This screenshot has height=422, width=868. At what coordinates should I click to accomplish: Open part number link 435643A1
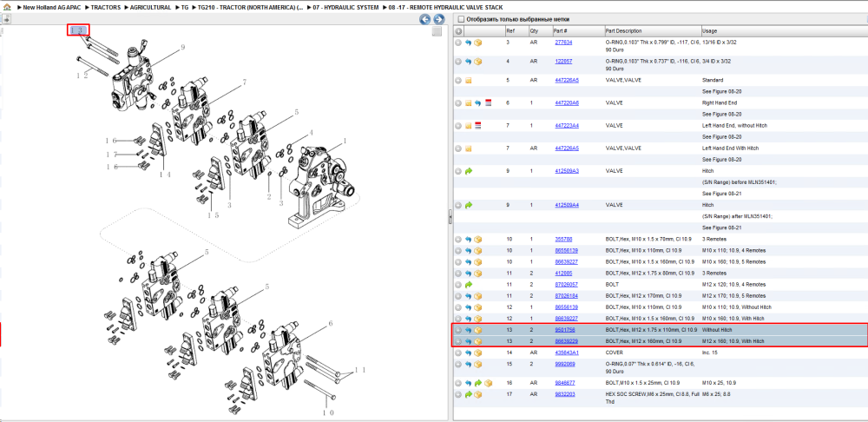(x=567, y=353)
